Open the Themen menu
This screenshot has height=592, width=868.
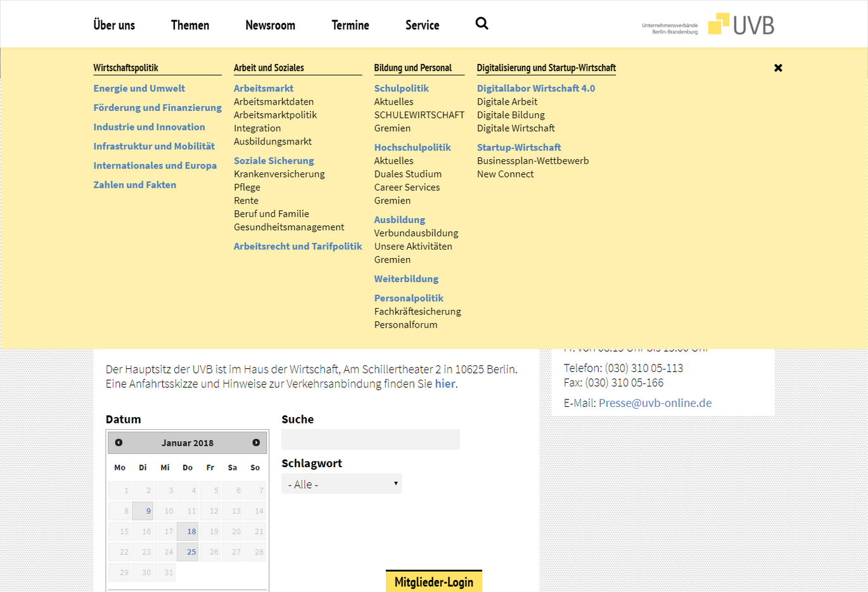tap(189, 25)
